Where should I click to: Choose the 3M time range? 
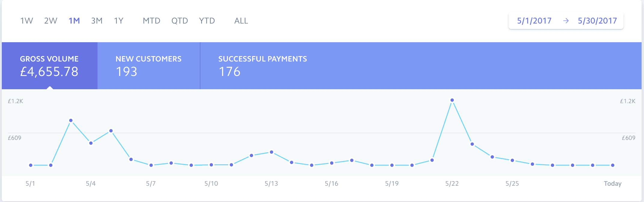(97, 21)
